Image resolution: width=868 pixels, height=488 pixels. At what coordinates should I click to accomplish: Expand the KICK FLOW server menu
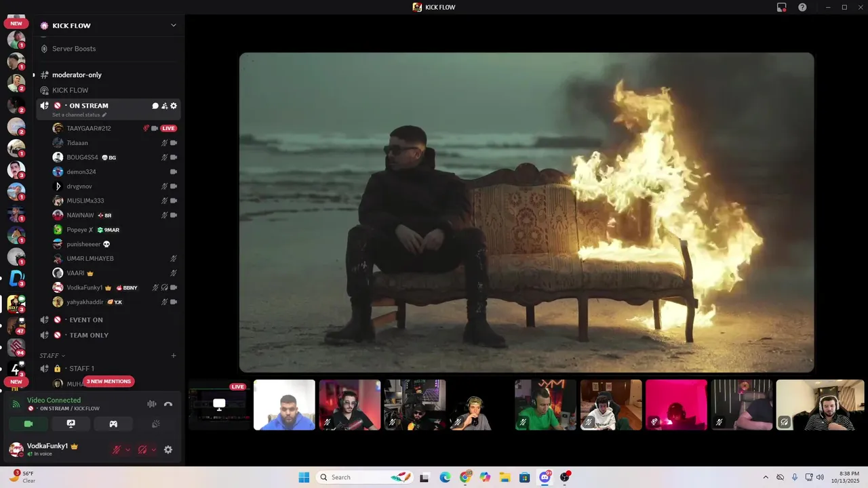173,26
